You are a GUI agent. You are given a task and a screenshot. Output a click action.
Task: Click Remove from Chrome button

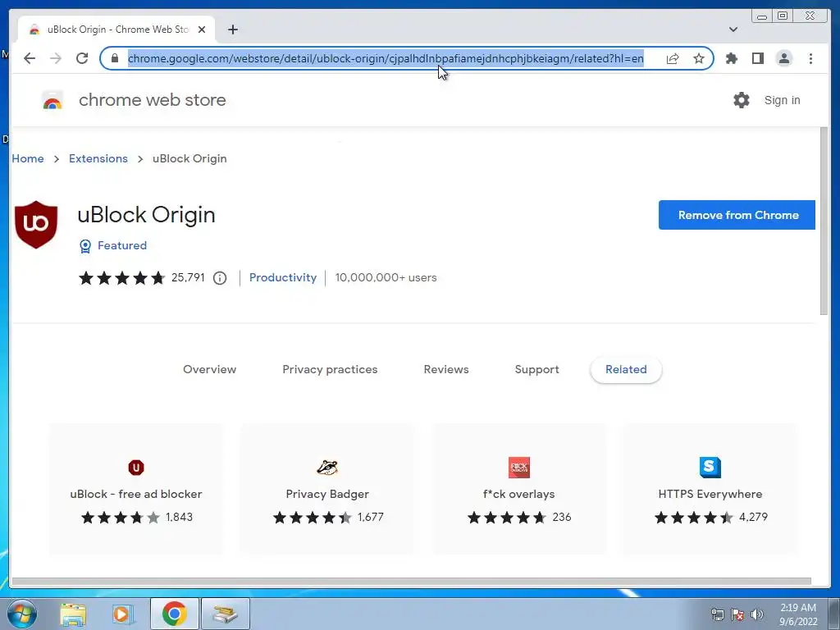pos(737,215)
